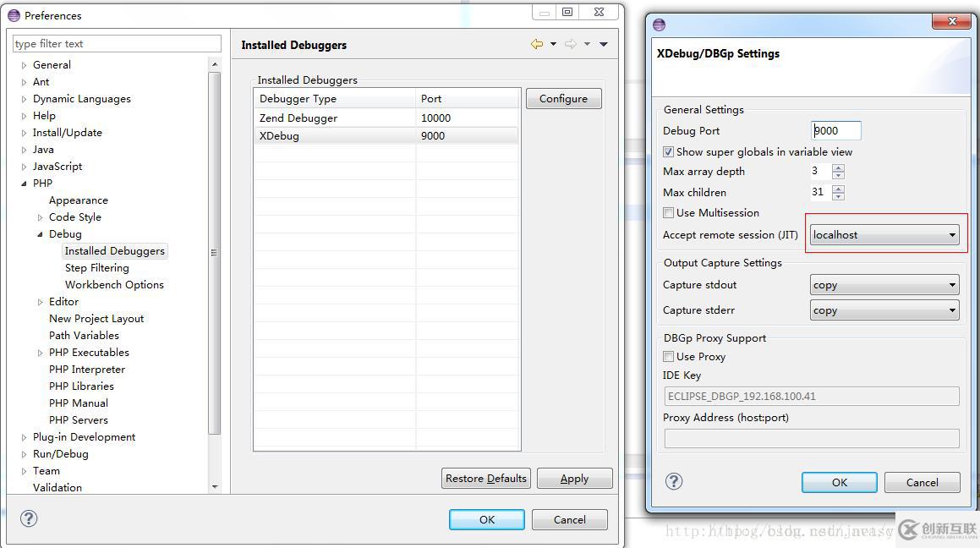
Task: Select New Project Layout preference page
Action: (96, 319)
